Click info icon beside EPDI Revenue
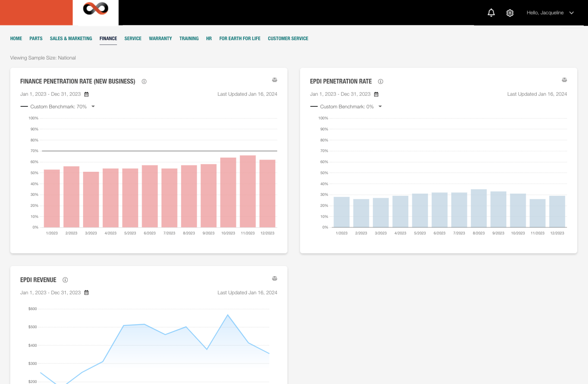 (x=65, y=280)
